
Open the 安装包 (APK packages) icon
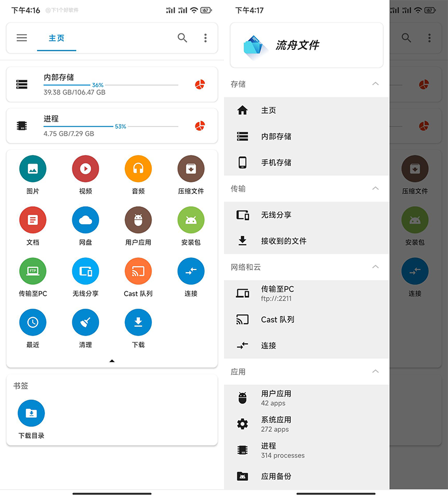pyautogui.click(x=190, y=220)
